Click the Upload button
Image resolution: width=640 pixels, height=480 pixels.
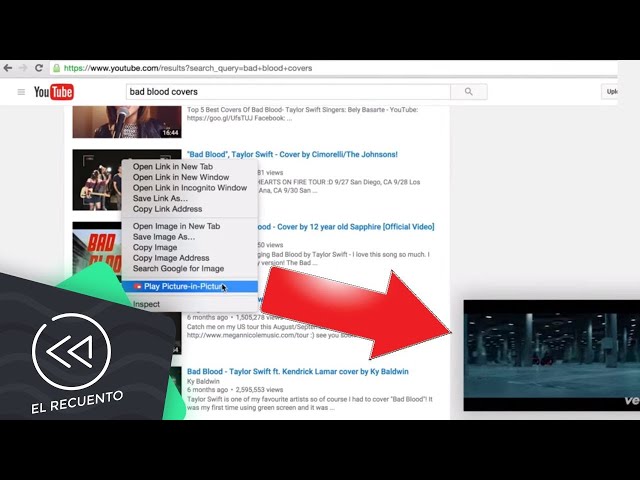[610, 92]
